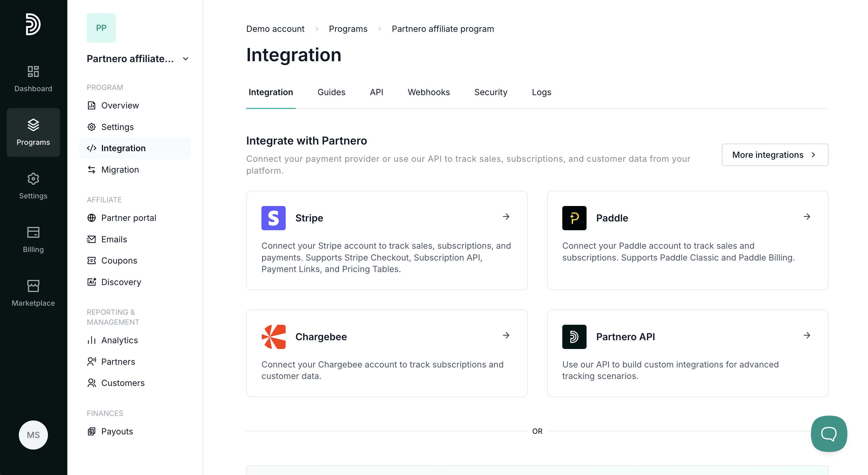The image size is (868, 475).
Task: Expand the Partnero affiliate program dropdown
Action: point(185,59)
